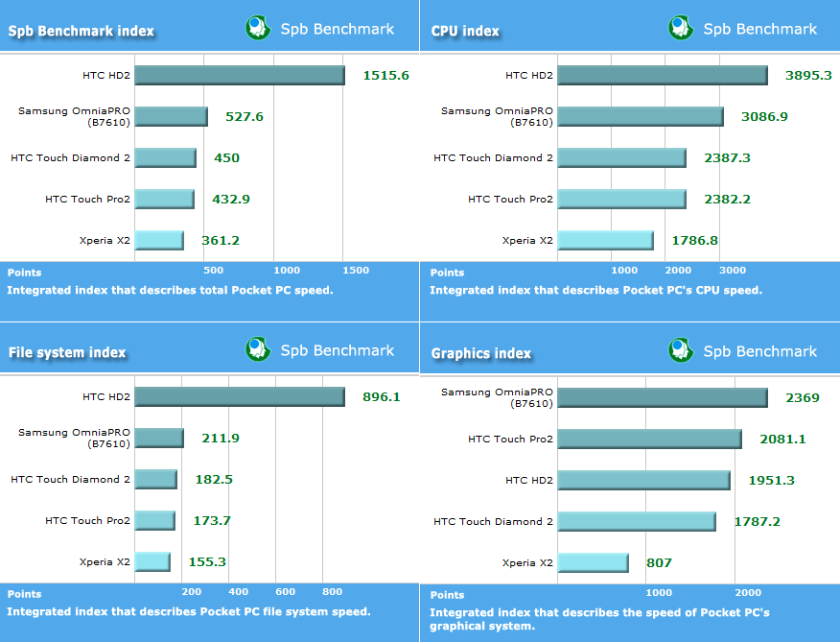
Task: Click "HTC Touch Pro2" label in CPU index chart
Action: [x=510, y=200]
